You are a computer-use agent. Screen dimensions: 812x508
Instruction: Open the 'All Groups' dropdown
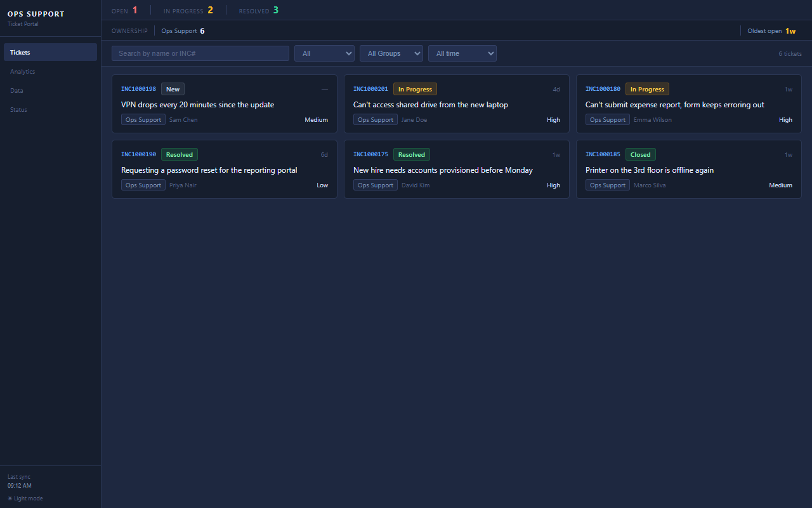391,53
